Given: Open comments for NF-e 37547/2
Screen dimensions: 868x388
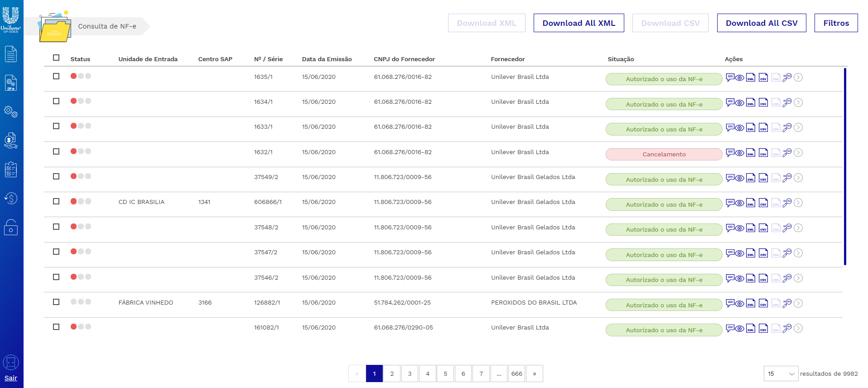Looking at the screenshot, I should [x=730, y=253].
